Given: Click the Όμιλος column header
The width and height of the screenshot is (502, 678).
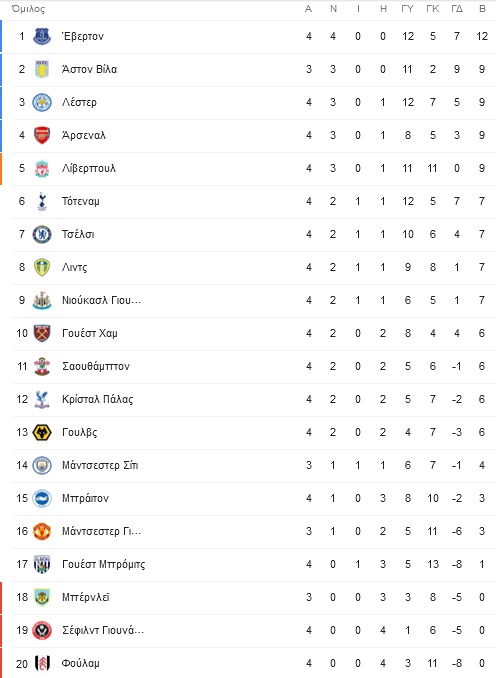Looking at the screenshot, I should [28, 9].
